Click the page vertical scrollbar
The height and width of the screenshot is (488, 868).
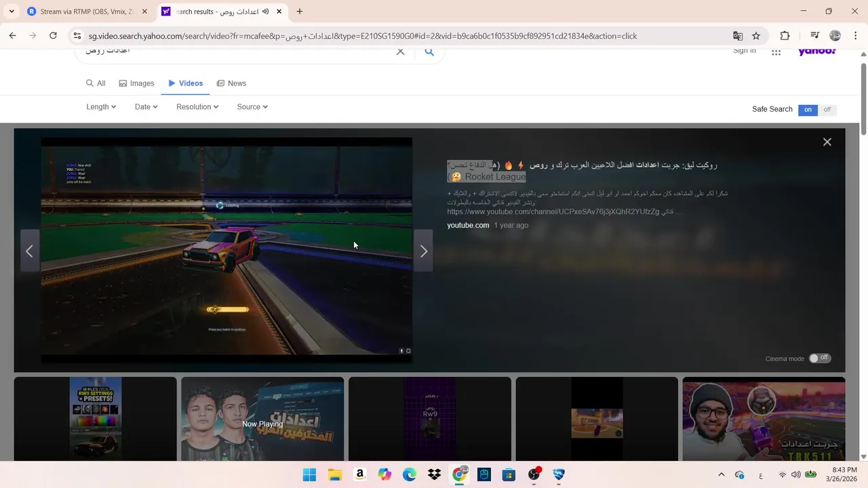coord(863,98)
